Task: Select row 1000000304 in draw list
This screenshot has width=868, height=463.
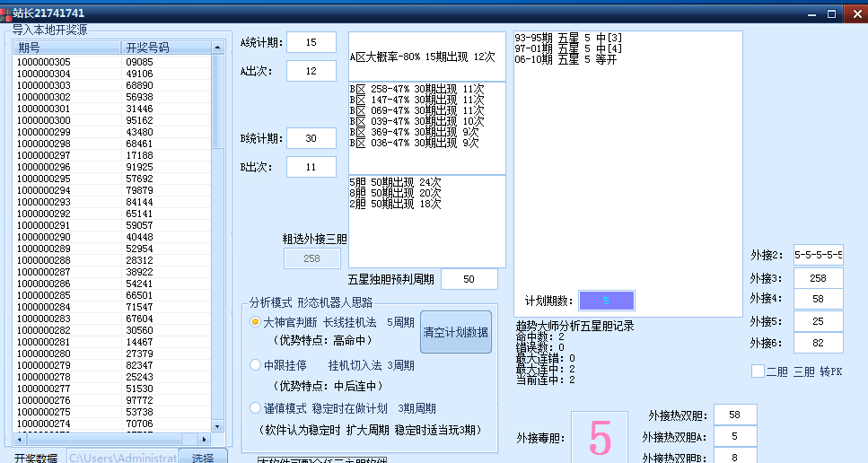Action: point(112,74)
